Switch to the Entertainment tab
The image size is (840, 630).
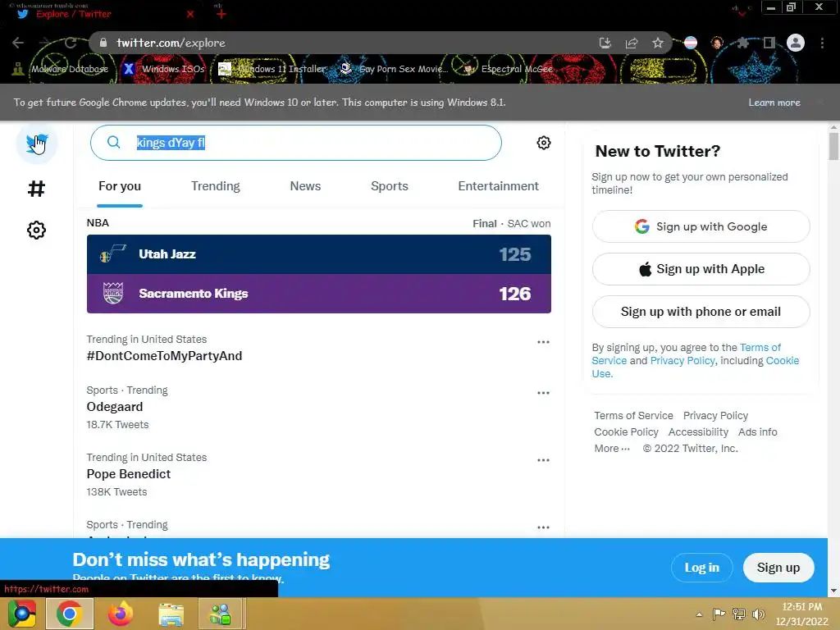498,186
